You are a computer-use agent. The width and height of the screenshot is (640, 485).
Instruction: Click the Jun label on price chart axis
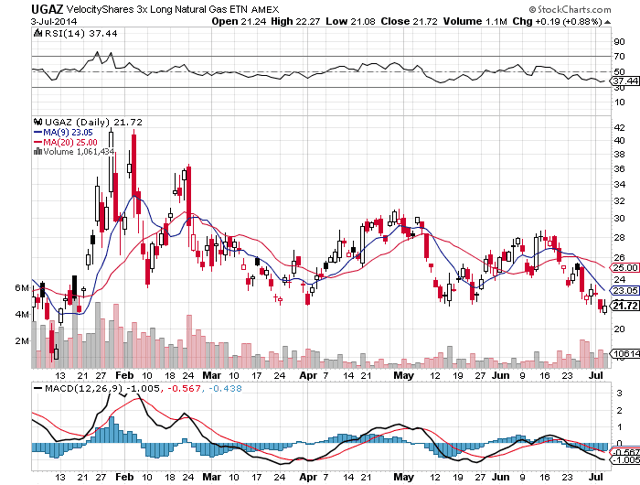point(500,375)
